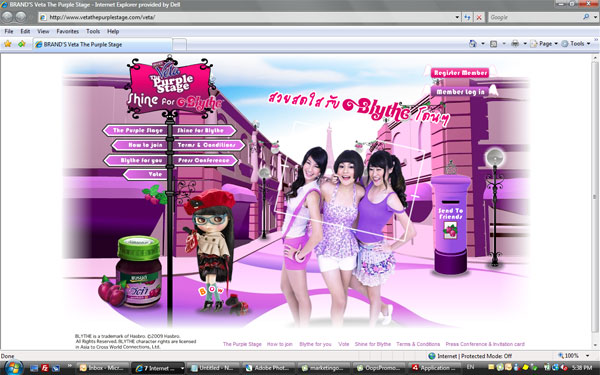Switch to Inbox - Microsoft taskbar button
This screenshot has height=375, width=600.
point(102,368)
